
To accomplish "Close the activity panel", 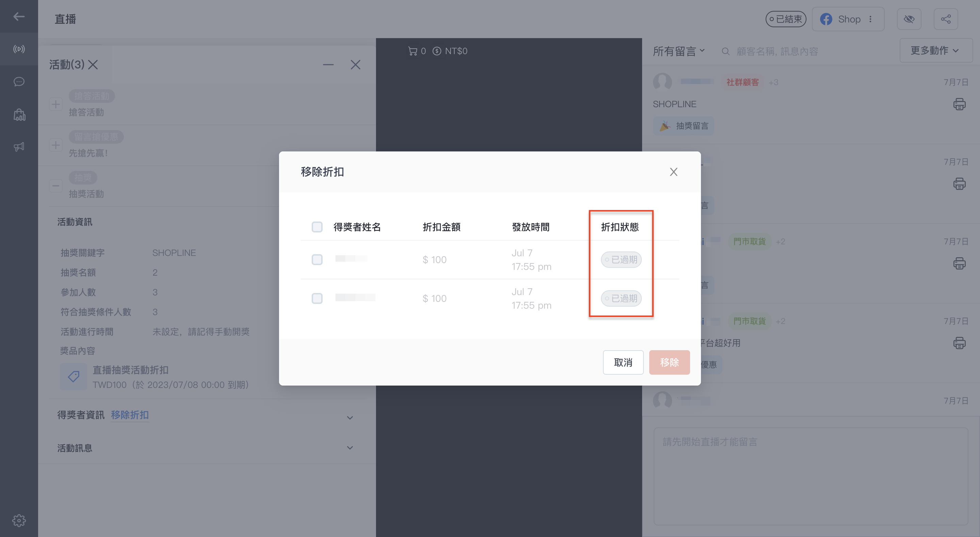I will pos(355,65).
